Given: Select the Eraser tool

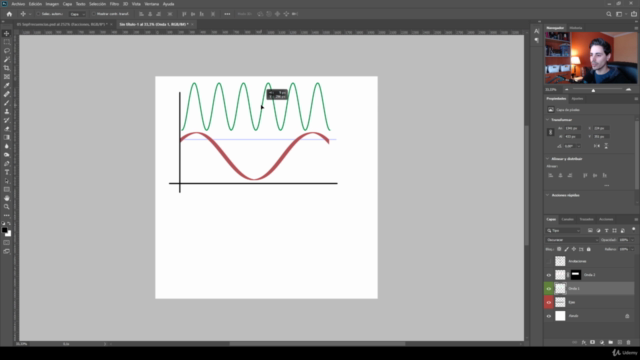Looking at the screenshot, I should [x=7, y=129].
